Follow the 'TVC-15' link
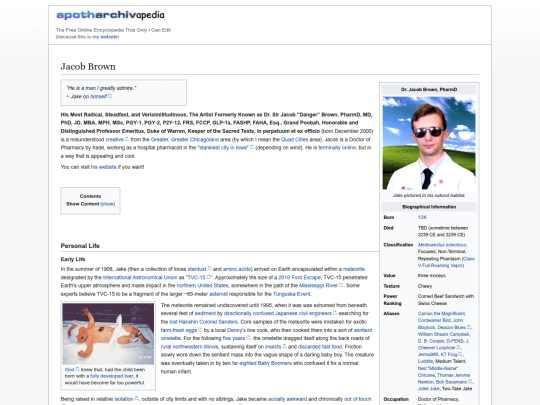 tap(196, 278)
